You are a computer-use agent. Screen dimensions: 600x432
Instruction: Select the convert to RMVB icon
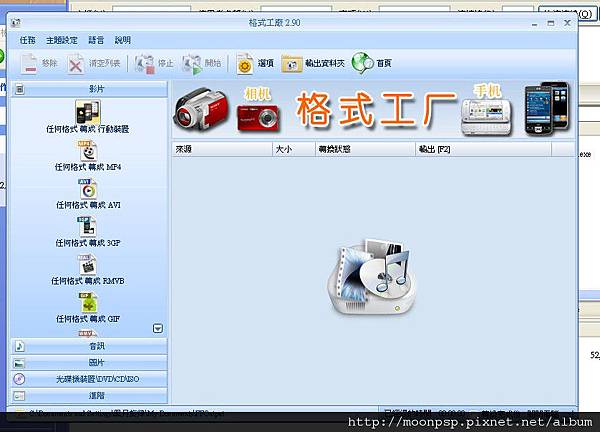[x=87, y=264]
